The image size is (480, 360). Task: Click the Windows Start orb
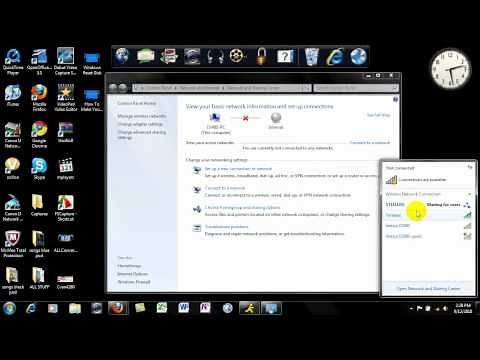coord(10,308)
